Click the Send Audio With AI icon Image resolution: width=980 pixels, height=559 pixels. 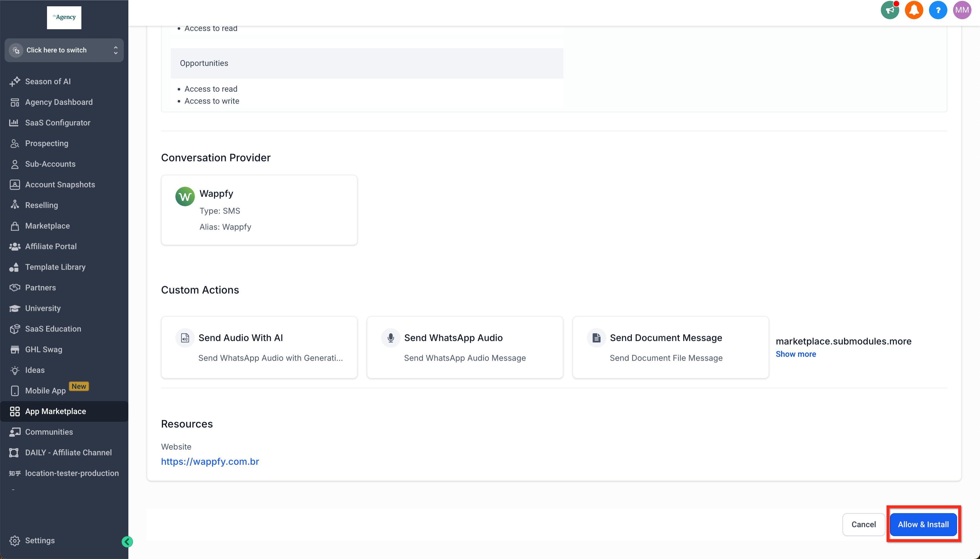tap(185, 338)
